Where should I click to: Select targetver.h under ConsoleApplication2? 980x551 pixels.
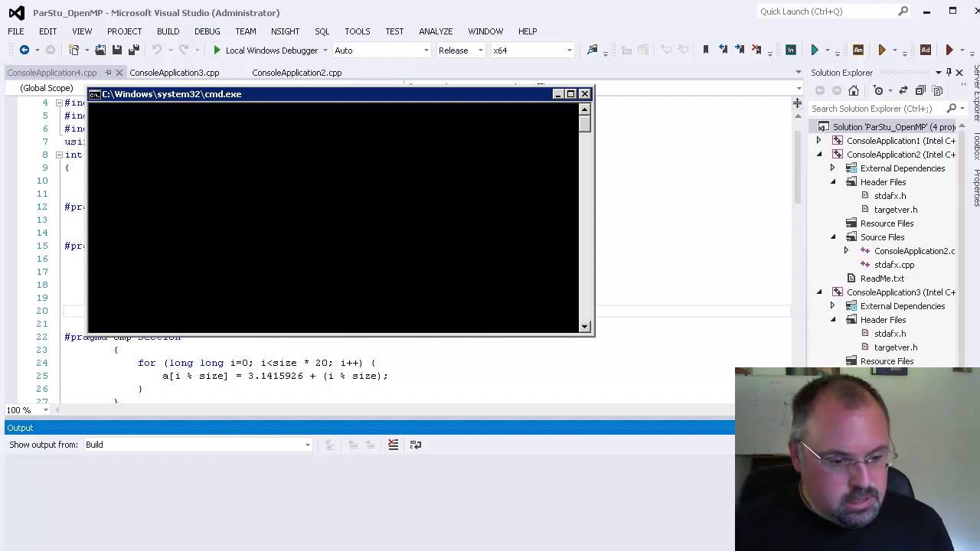896,210
